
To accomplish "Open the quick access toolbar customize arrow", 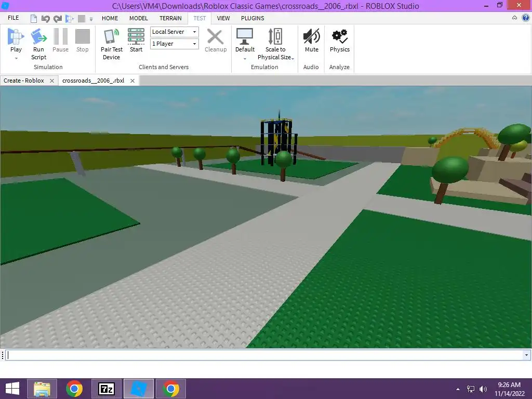I will pyautogui.click(x=91, y=19).
